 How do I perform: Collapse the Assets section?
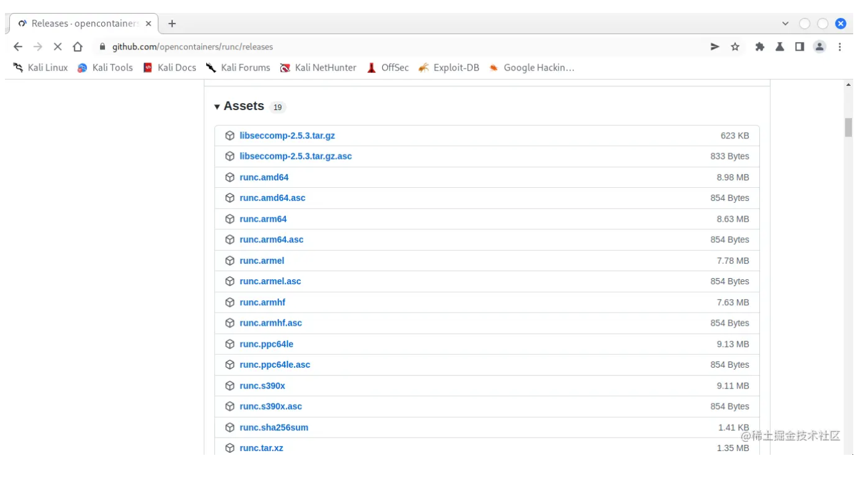tap(217, 107)
